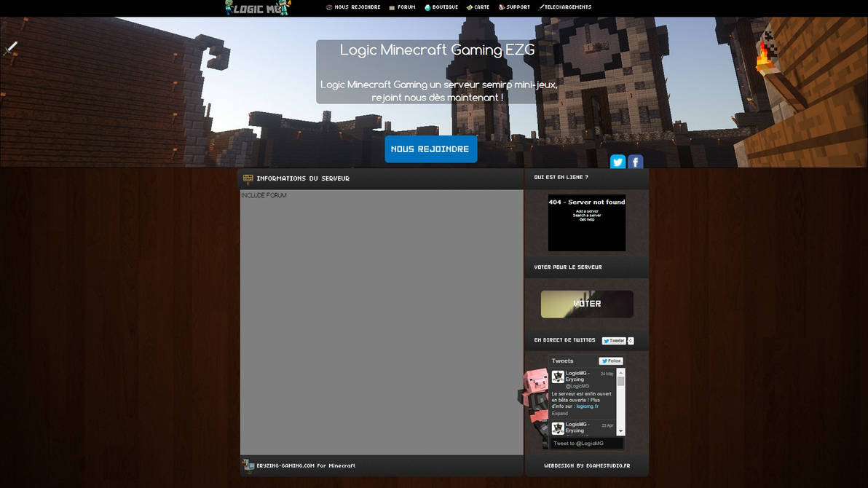The height and width of the screenshot is (488, 868).
Task: Click the book icon beside Support
Action: [500, 7]
